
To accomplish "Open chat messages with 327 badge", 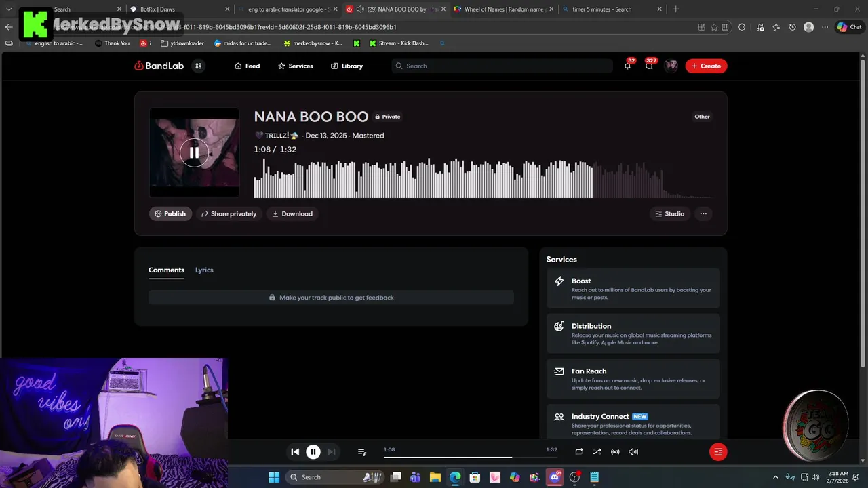I will point(650,66).
